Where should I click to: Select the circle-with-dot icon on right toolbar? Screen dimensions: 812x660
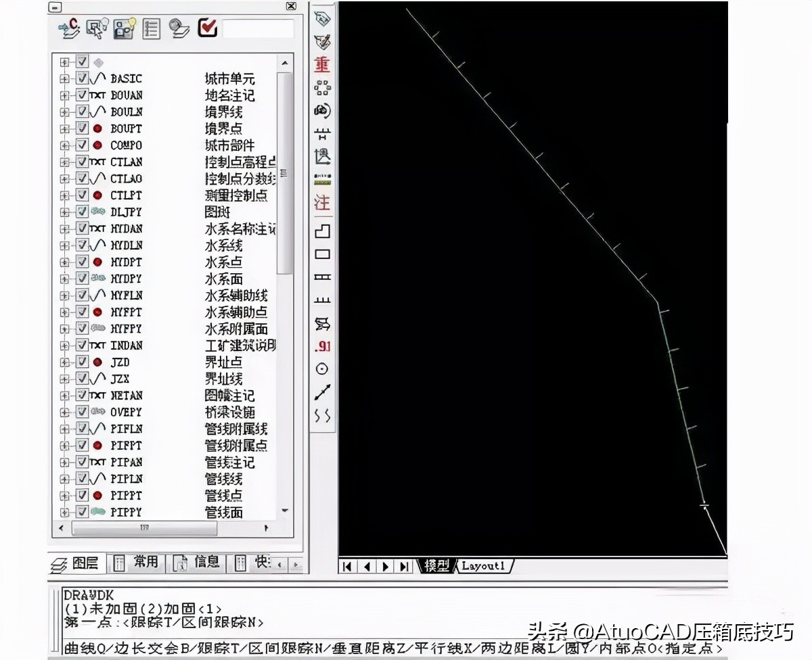(x=321, y=369)
